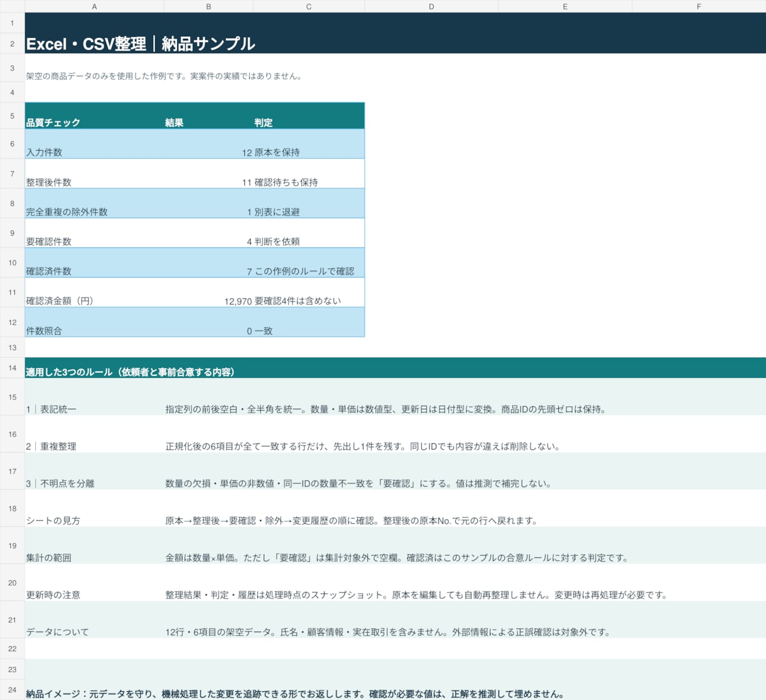Select column C header
Screen dimensions: 766x700
pos(309,6)
